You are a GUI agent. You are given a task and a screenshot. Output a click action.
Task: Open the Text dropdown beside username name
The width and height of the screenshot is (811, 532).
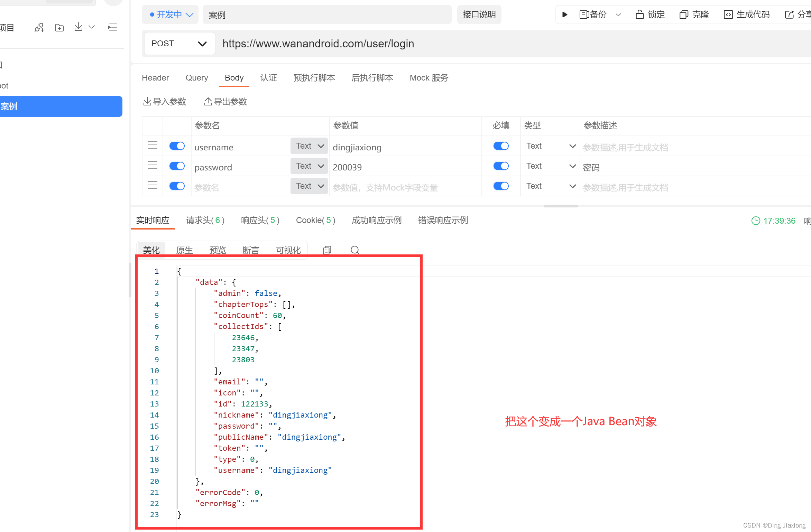pos(309,146)
